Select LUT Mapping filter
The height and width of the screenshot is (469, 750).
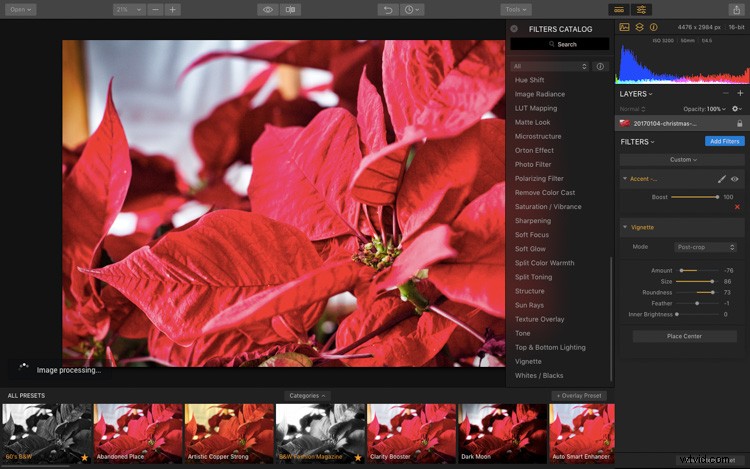pyautogui.click(x=536, y=108)
